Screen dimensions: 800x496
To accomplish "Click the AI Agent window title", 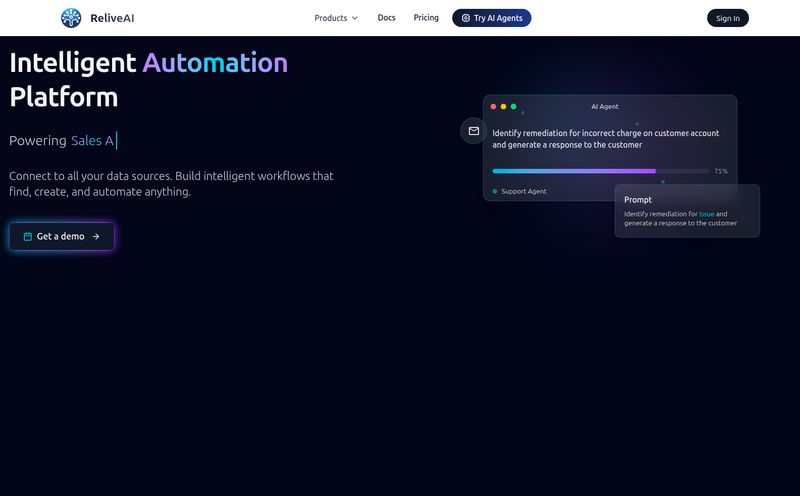I will (x=605, y=107).
